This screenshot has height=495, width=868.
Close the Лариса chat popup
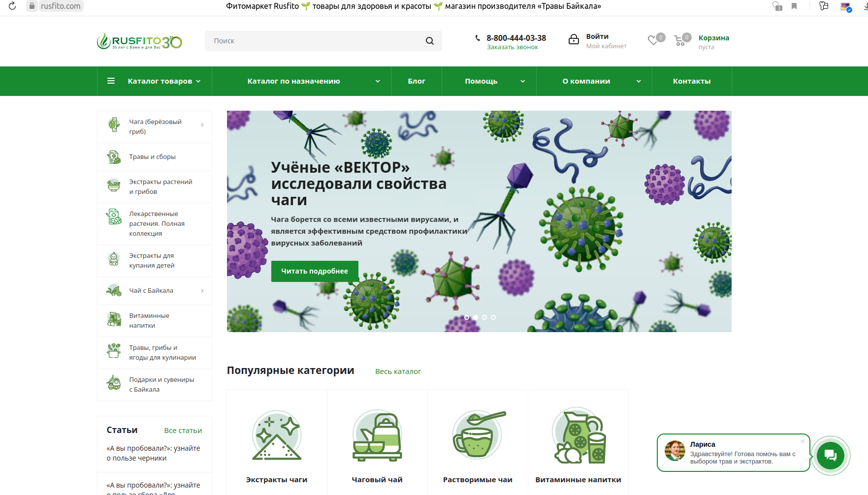pyautogui.click(x=803, y=441)
